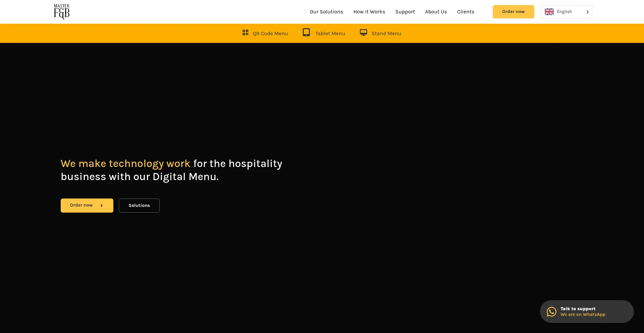Open the Clients page
Image resolution: width=644 pixels, height=333 pixels.
[466, 12]
